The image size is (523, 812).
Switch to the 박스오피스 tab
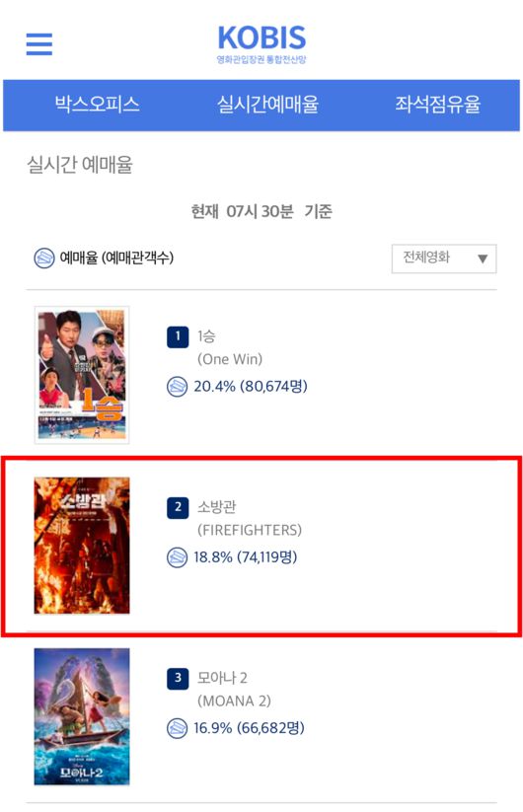pos(98,105)
